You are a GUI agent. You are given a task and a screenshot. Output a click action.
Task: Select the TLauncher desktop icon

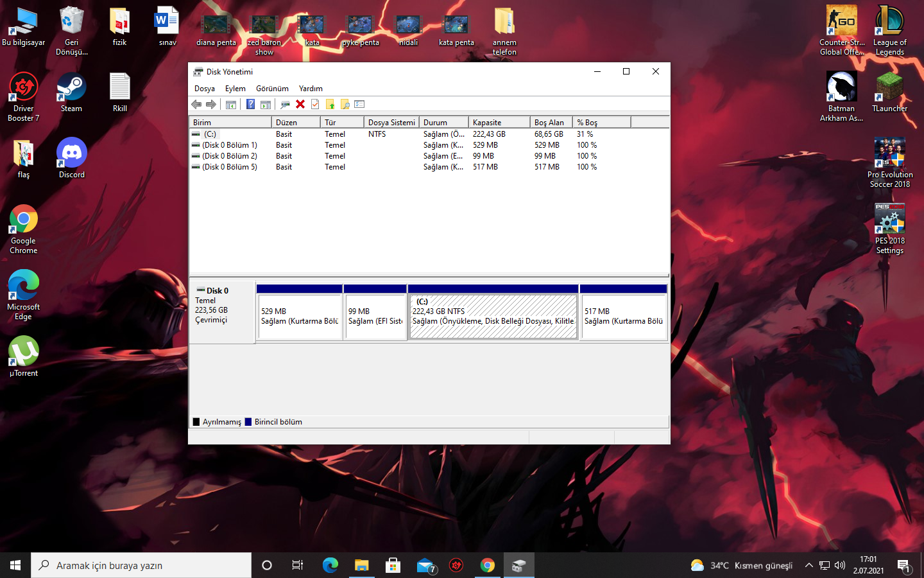click(x=890, y=92)
